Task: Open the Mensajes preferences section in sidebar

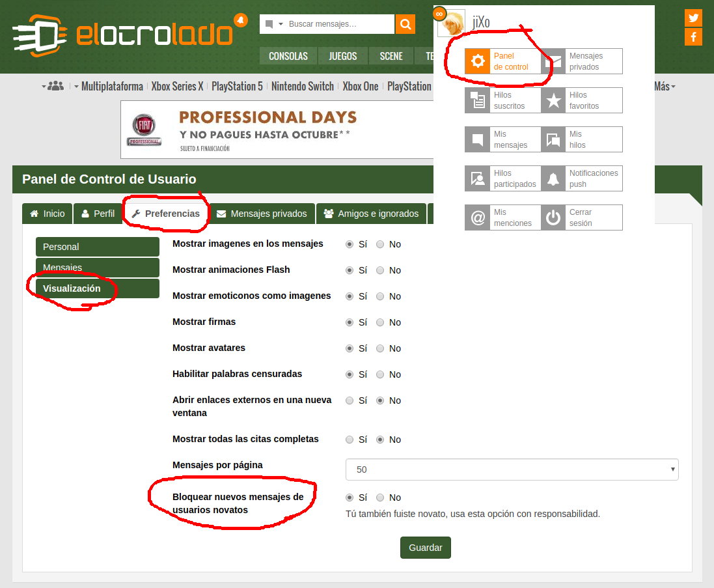Action: tap(98, 268)
